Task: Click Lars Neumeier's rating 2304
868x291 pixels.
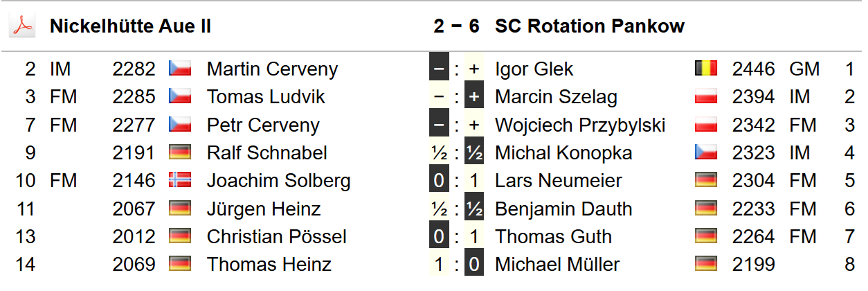Action: 754,181
